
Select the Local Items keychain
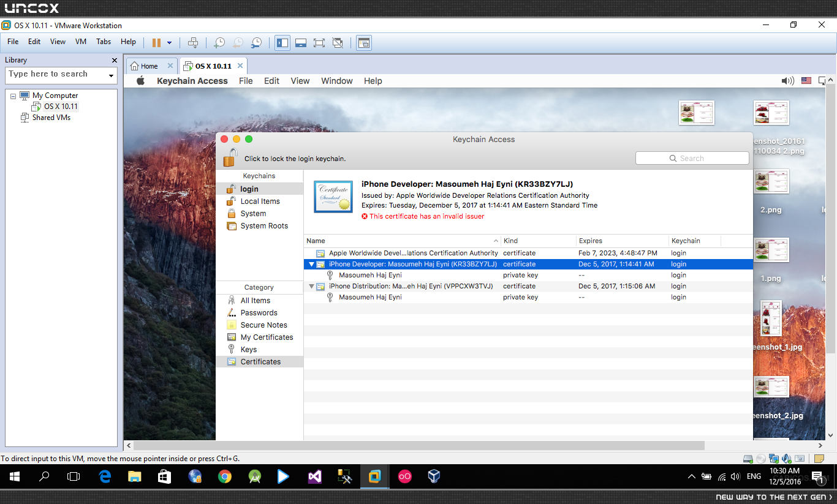pyautogui.click(x=260, y=201)
